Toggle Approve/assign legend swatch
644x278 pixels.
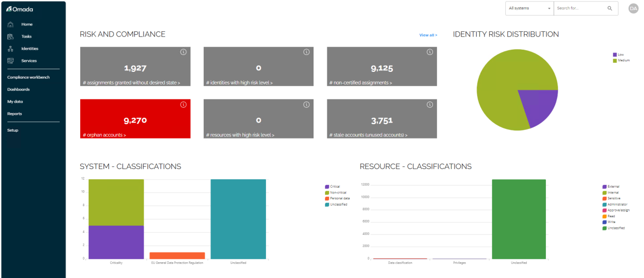[604, 210]
